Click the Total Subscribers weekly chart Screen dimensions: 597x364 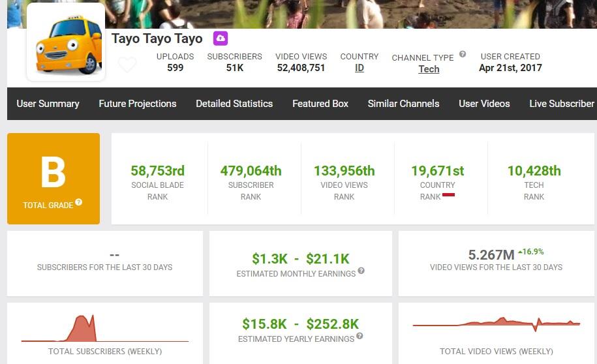105,329
